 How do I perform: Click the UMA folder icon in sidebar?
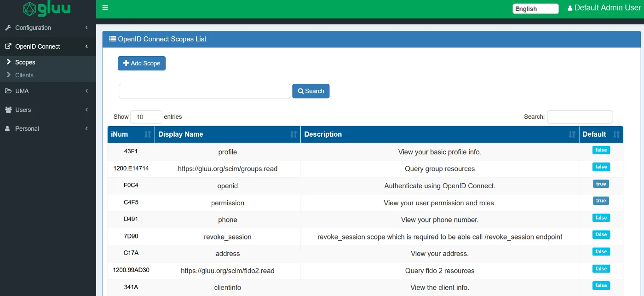(8, 91)
